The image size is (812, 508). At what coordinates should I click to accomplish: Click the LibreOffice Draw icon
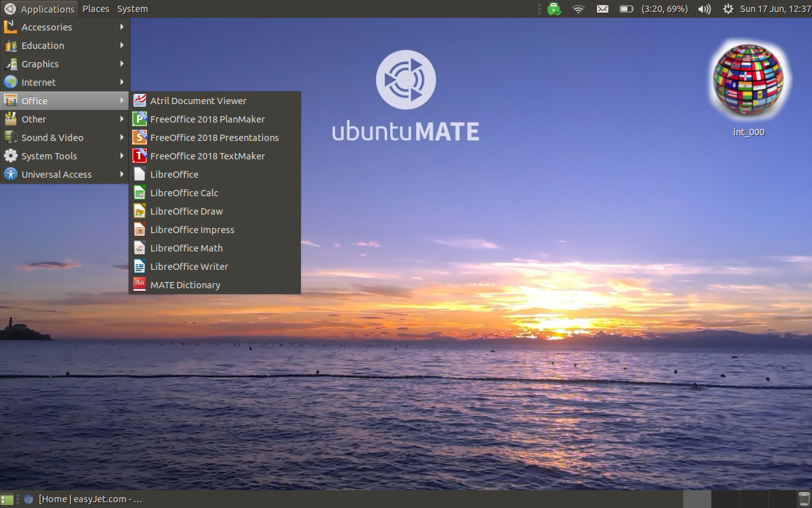(x=140, y=211)
